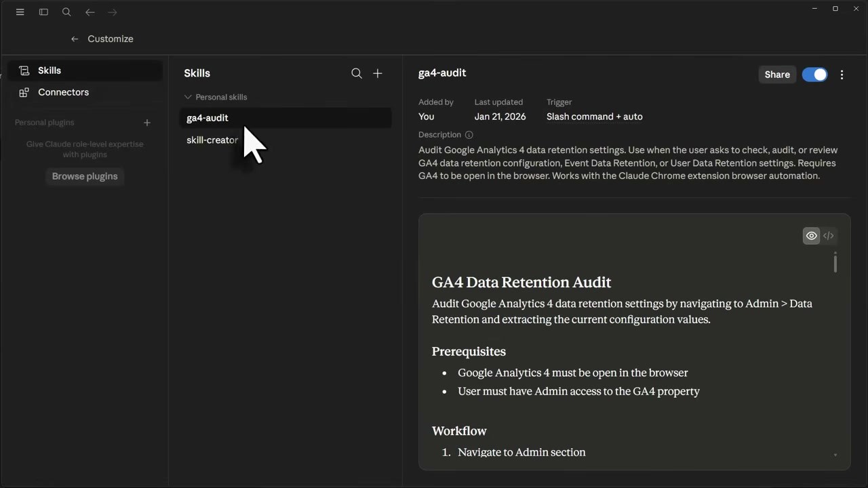
Task: Click the Browse plugins button
Action: pos(85,176)
